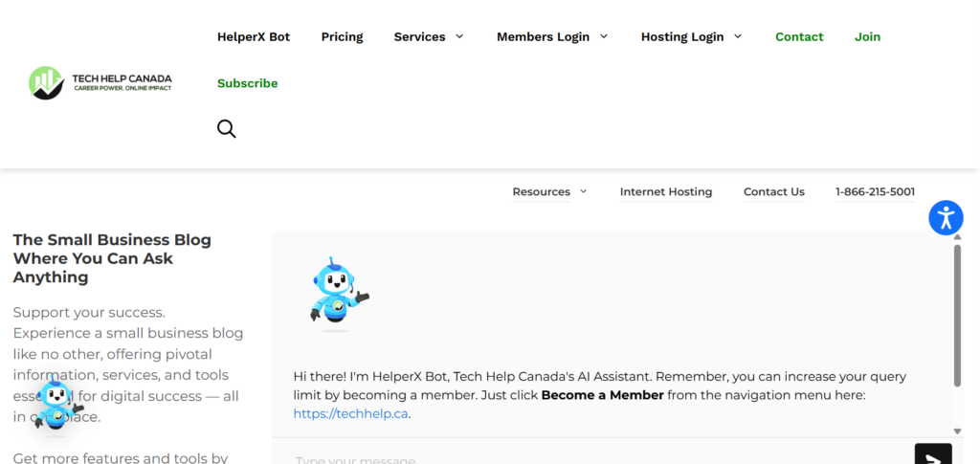Image resolution: width=980 pixels, height=464 pixels.
Task: Click the chat scrollbar down arrow
Action: coord(957,431)
